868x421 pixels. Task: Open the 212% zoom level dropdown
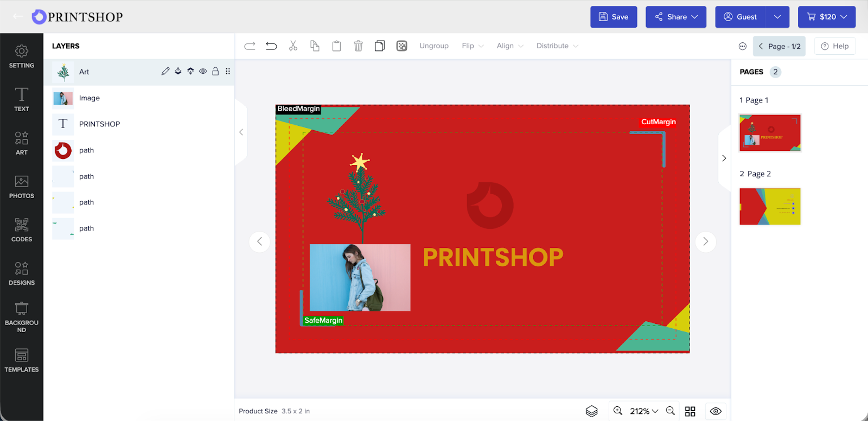pyautogui.click(x=644, y=411)
